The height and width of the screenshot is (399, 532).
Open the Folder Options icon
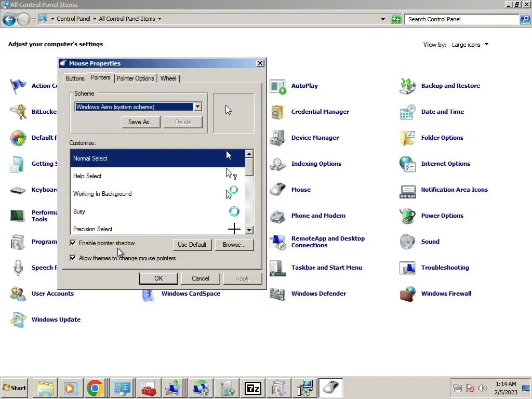click(407, 138)
